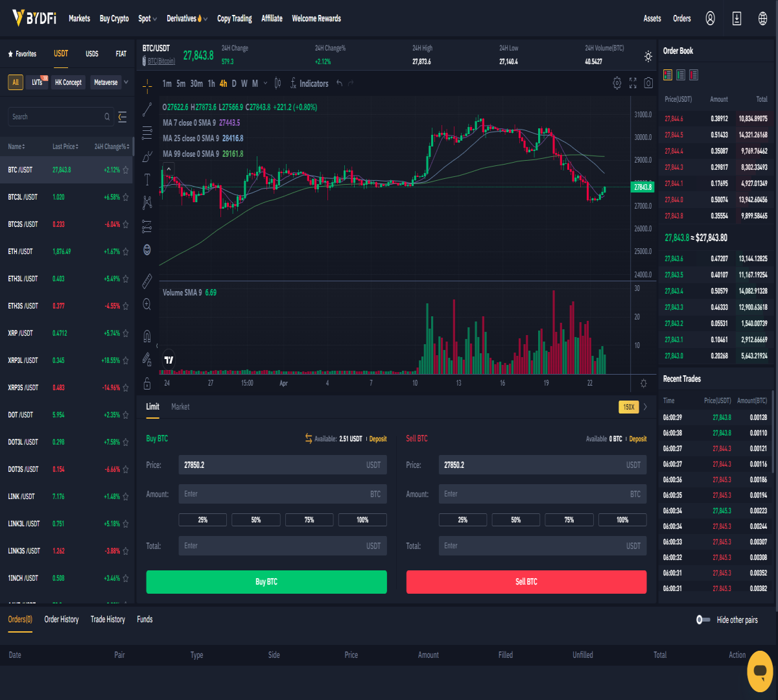Viewport: 778px width, 700px height.
Task: Select the trend line drawing tool
Action: (x=147, y=109)
